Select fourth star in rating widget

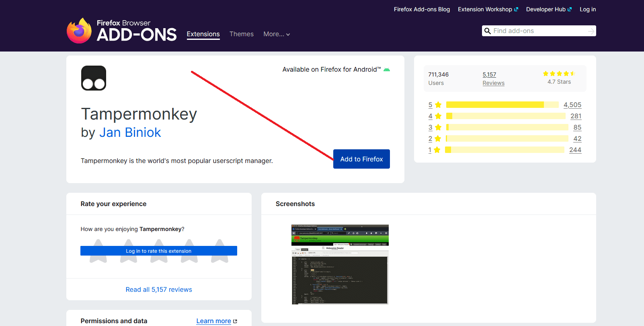pyautogui.click(x=189, y=251)
